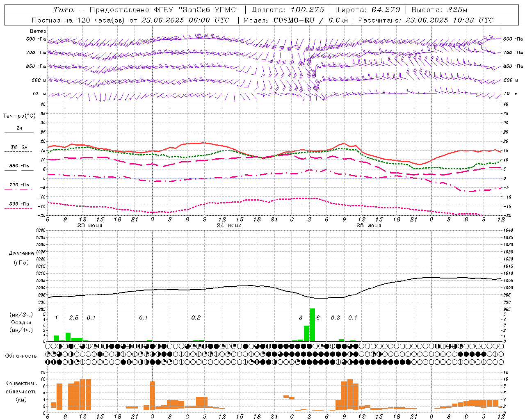Click the "2.5" precipitation amount value

[74, 318]
